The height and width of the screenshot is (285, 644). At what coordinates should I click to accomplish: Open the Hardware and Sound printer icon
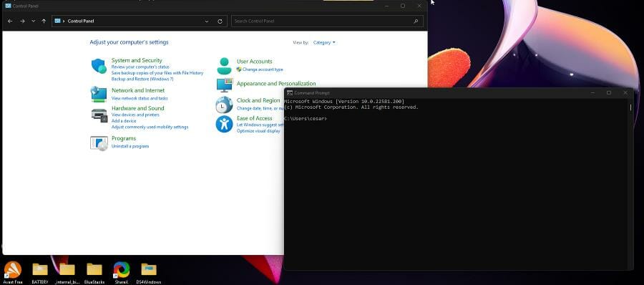click(99, 115)
